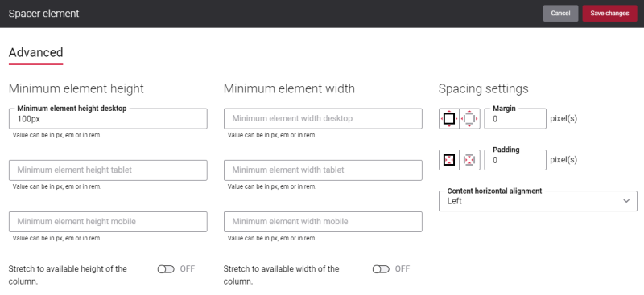Select the individual padding sides icon
Screen dimensions: 644x295
click(x=469, y=160)
